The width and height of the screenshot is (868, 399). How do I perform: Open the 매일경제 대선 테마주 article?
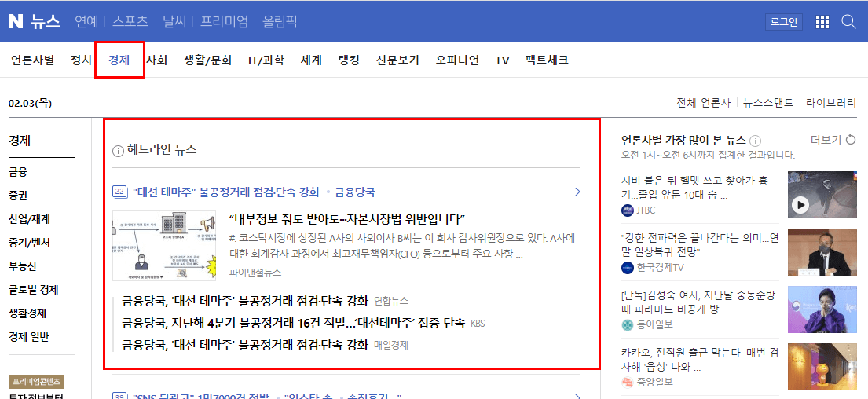244,346
